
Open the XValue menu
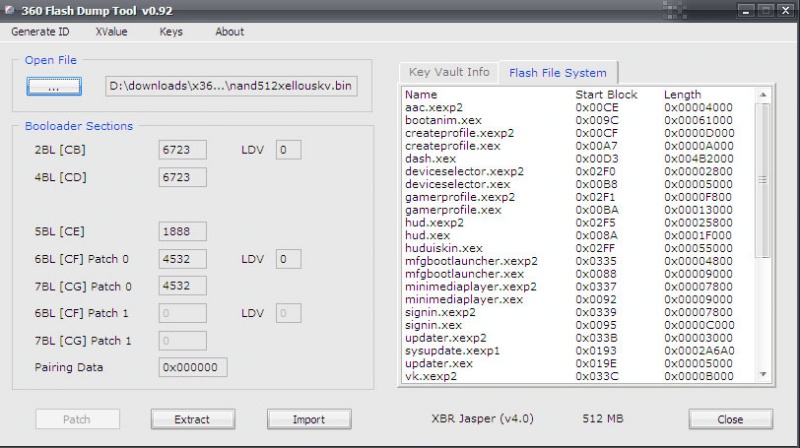coord(111,32)
